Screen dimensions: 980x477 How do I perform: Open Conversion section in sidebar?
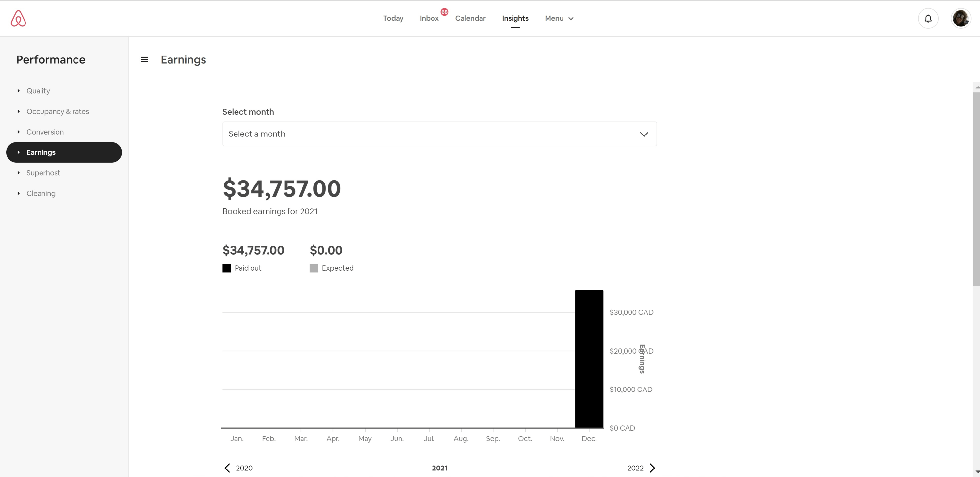[45, 132]
